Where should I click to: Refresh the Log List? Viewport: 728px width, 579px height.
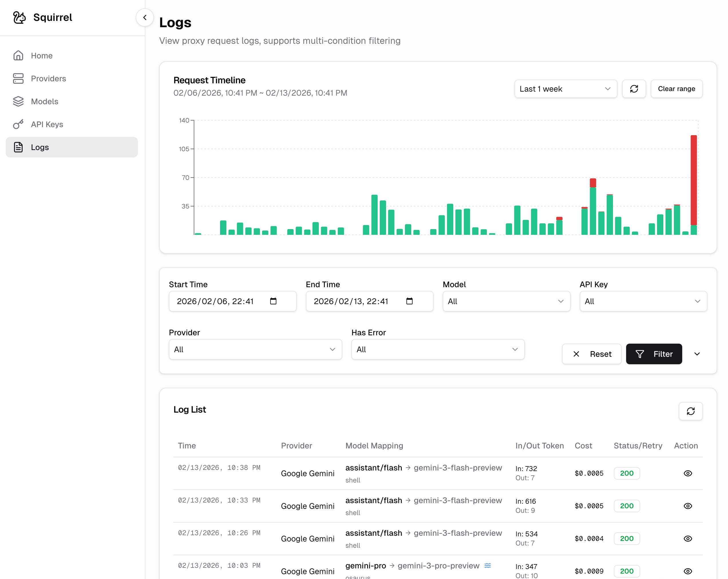pyautogui.click(x=691, y=411)
